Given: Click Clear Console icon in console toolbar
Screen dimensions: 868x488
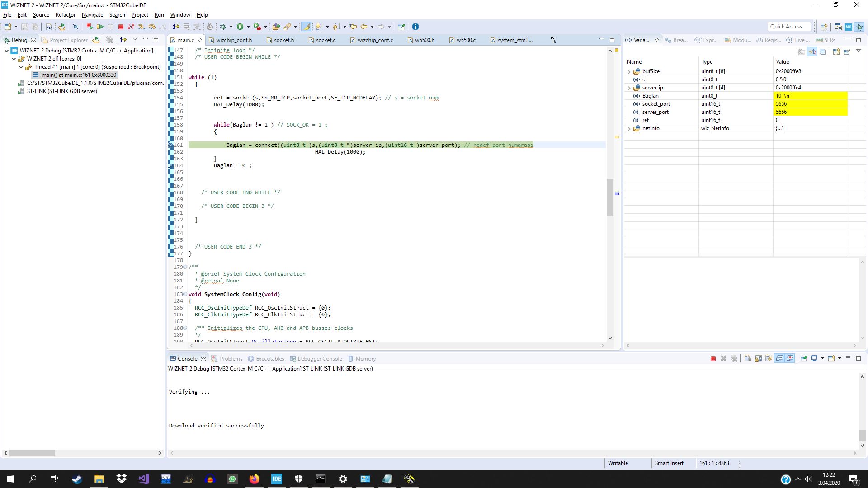Looking at the screenshot, I should click(748, 358).
